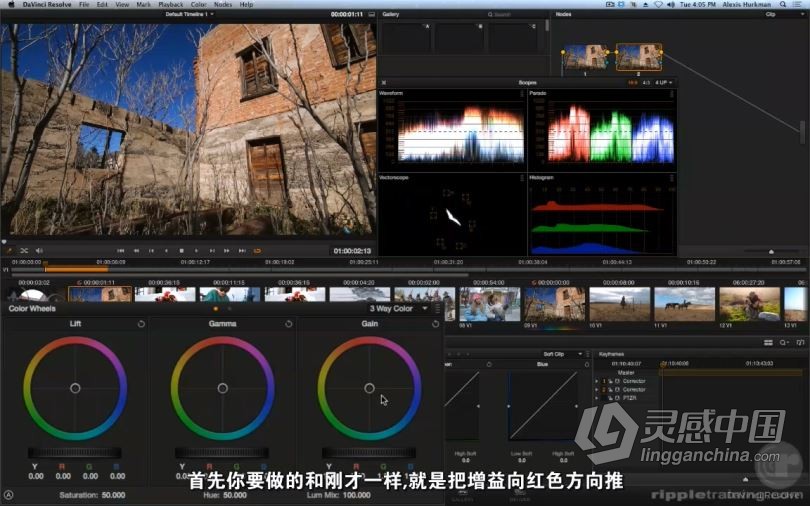This screenshot has height=506, width=810.
Task: Switch to the second Color Wheels page dot
Action: coord(229,309)
